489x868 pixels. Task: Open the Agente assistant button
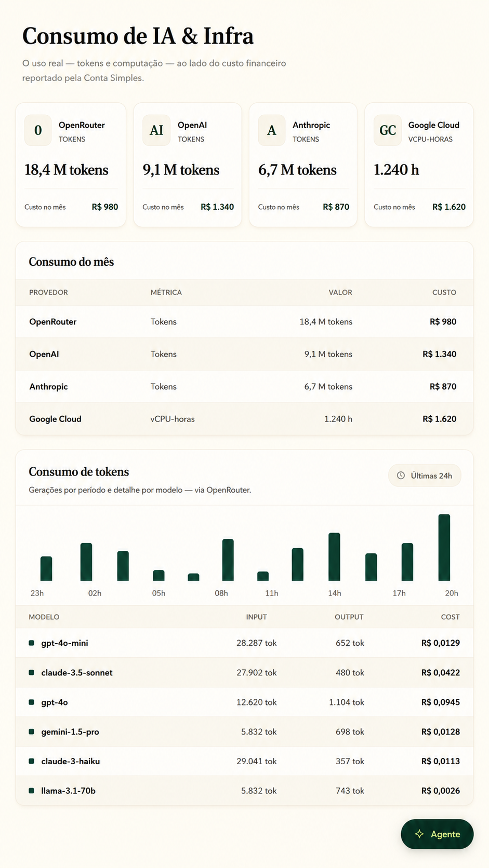pyautogui.click(x=437, y=834)
